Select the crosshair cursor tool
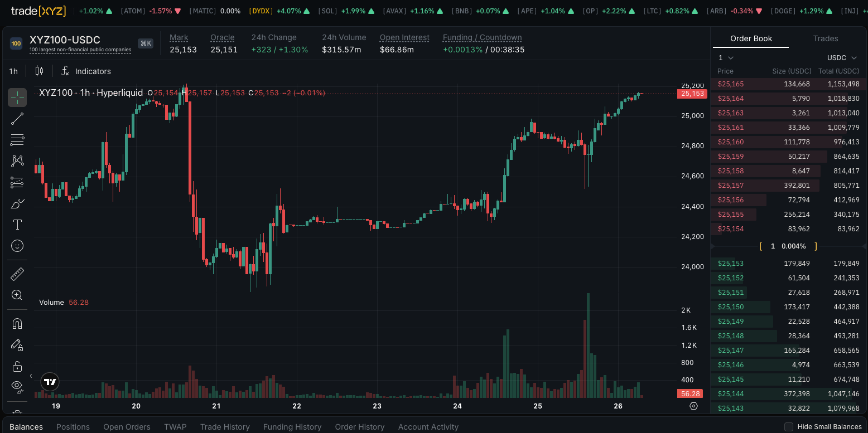 point(17,98)
